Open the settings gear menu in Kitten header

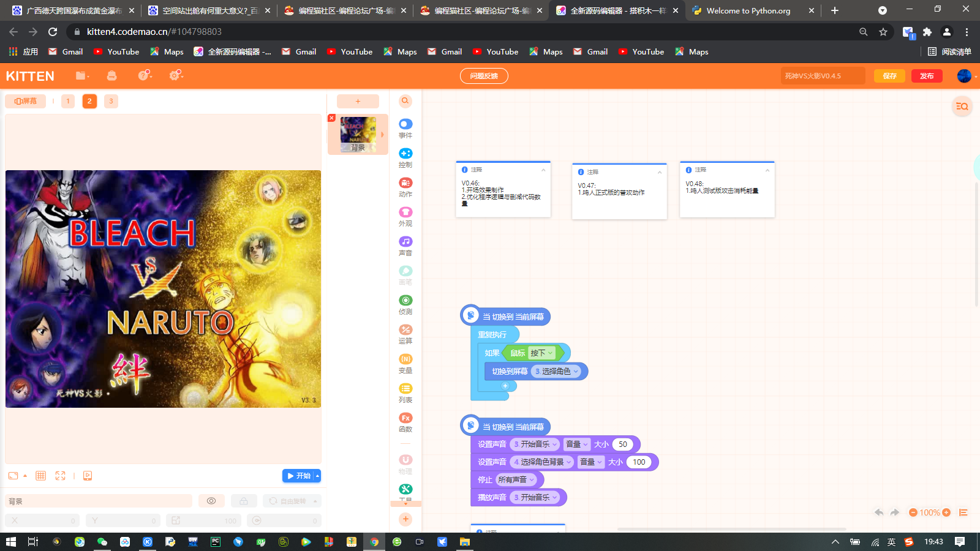pos(176,75)
